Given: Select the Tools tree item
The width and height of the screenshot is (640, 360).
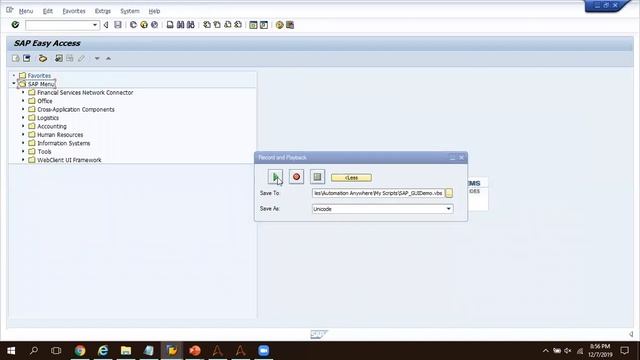Looking at the screenshot, I should [44, 151].
